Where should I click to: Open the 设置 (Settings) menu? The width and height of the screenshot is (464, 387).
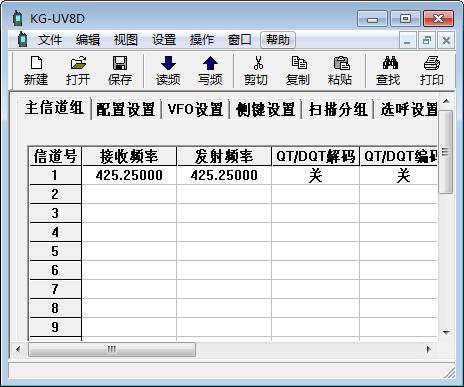[164, 40]
